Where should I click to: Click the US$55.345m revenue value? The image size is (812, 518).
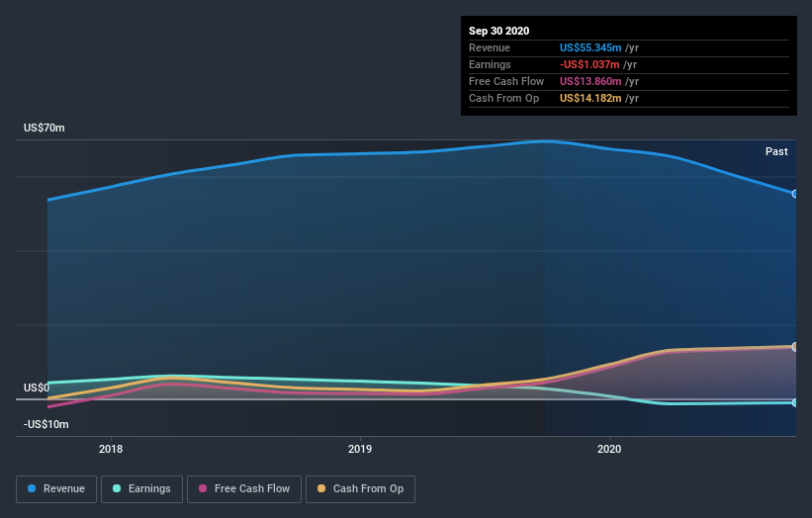click(x=590, y=47)
